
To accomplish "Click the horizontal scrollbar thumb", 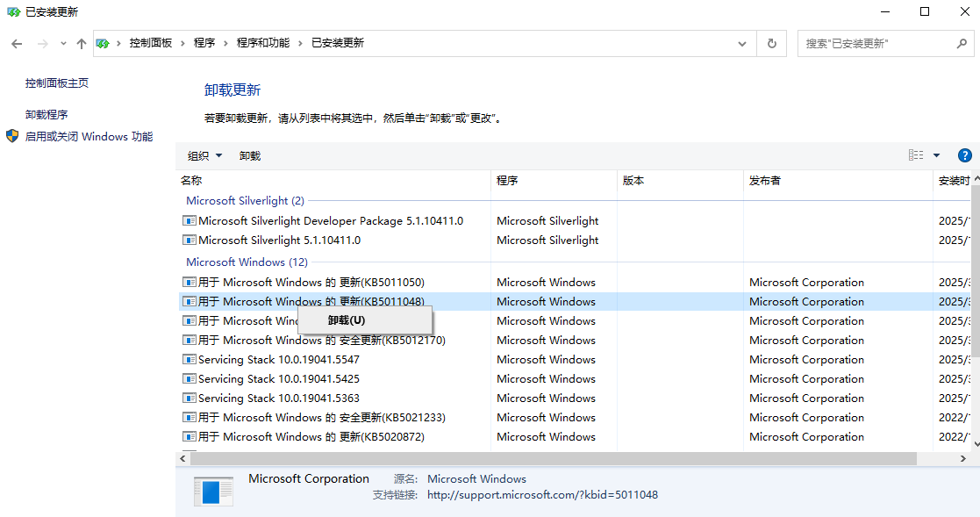I will coord(553,458).
